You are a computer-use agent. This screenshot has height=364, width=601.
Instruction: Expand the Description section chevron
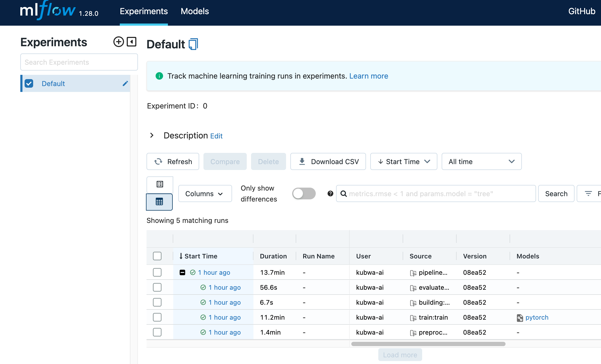tap(152, 135)
